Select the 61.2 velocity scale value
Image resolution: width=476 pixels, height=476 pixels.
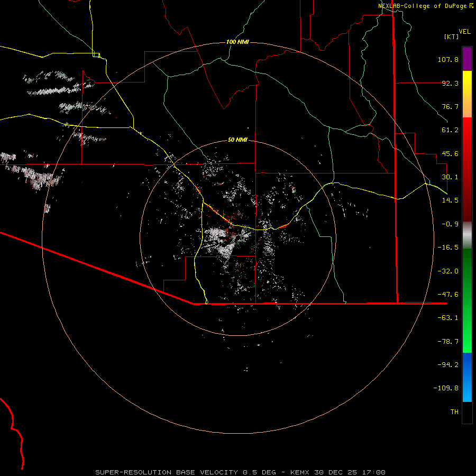click(450, 130)
